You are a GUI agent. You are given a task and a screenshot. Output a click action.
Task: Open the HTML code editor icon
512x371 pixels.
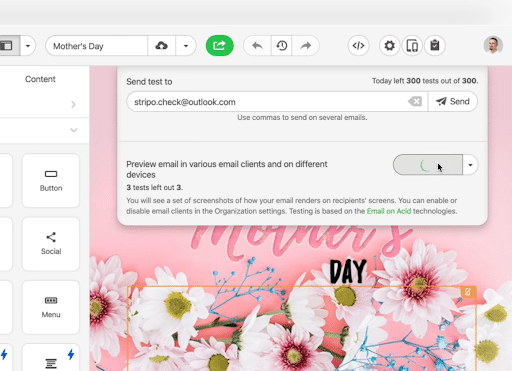pos(358,45)
